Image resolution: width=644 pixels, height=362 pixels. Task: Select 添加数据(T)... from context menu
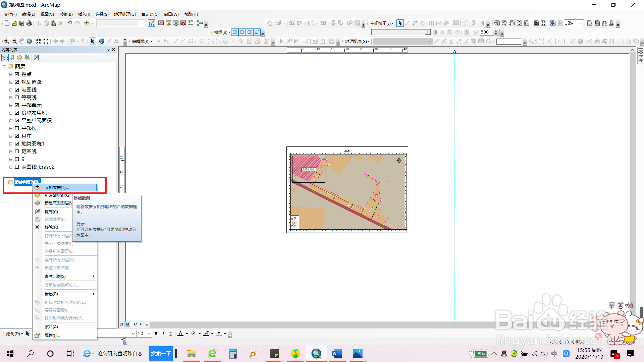click(56, 188)
